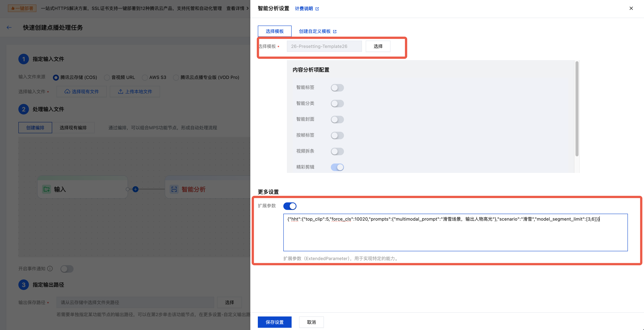
Task: Click the 输入 folder node icon
Action: coord(47,189)
